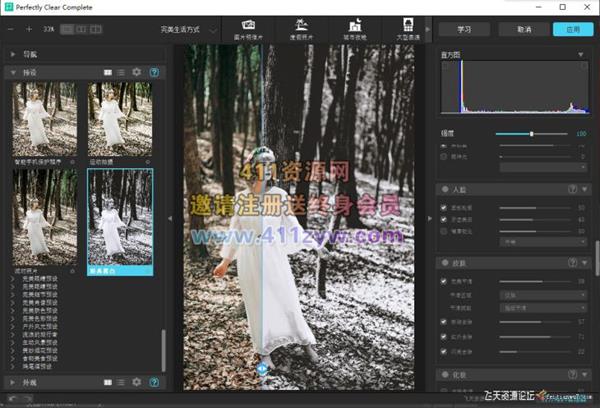Adjust the 强度 strength slider
The image size is (600, 408).
(x=532, y=133)
